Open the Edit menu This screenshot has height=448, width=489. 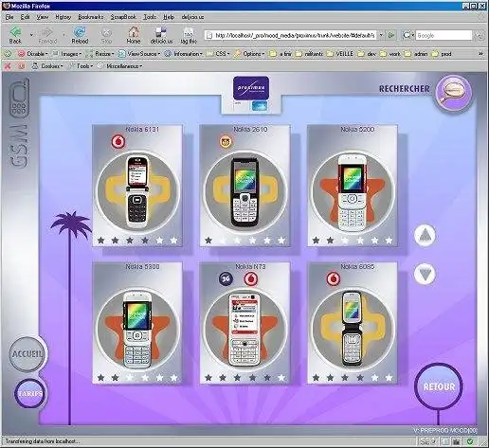[x=26, y=17]
